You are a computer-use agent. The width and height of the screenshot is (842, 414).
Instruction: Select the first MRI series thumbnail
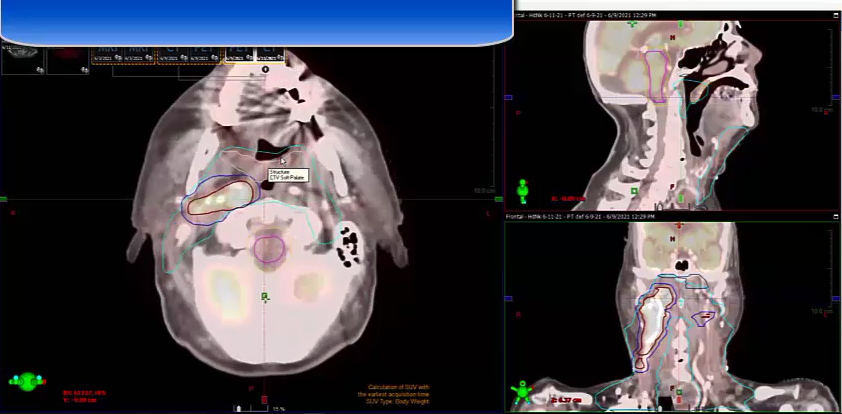(x=107, y=55)
